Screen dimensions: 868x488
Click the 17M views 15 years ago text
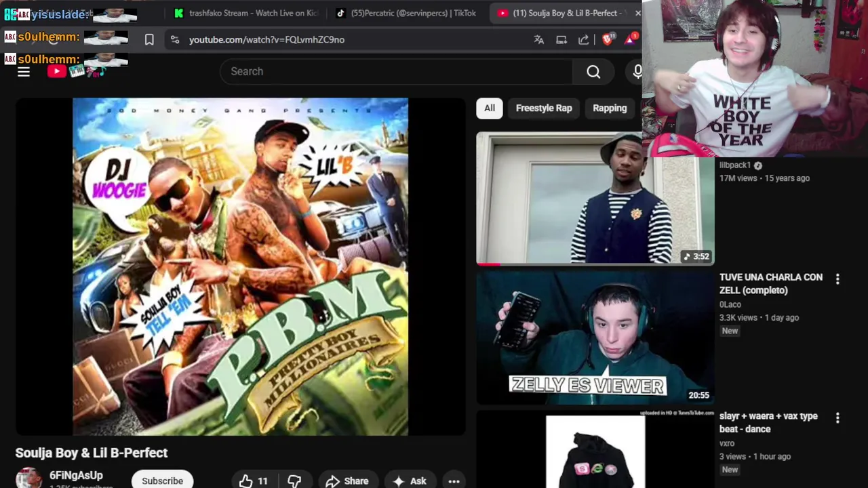click(x=764, y=178)
